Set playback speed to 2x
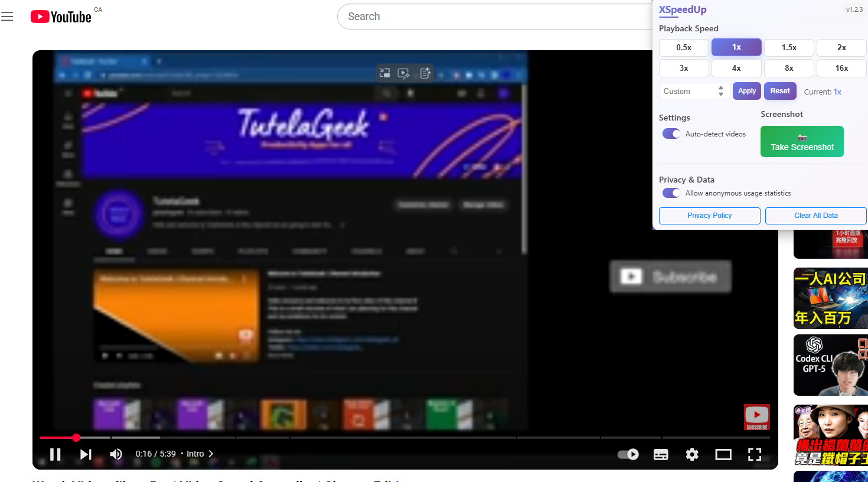 [x=841, y=47]
